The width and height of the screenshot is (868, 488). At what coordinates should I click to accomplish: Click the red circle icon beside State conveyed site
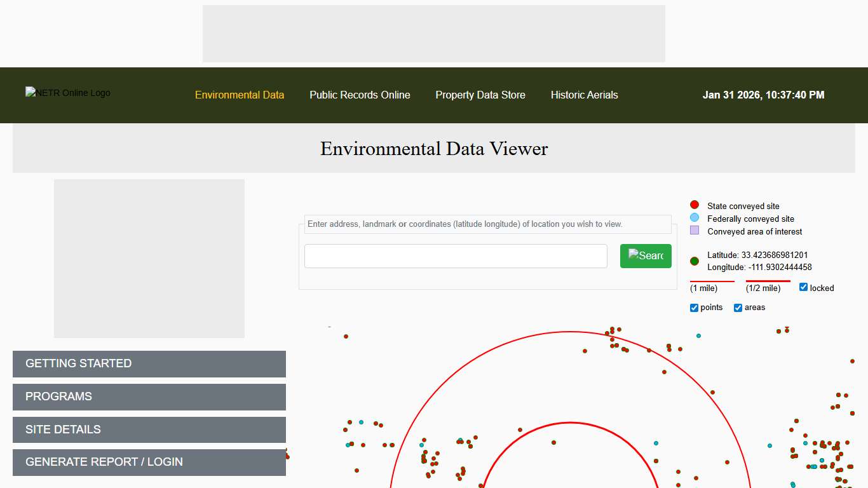coord(694,205)
